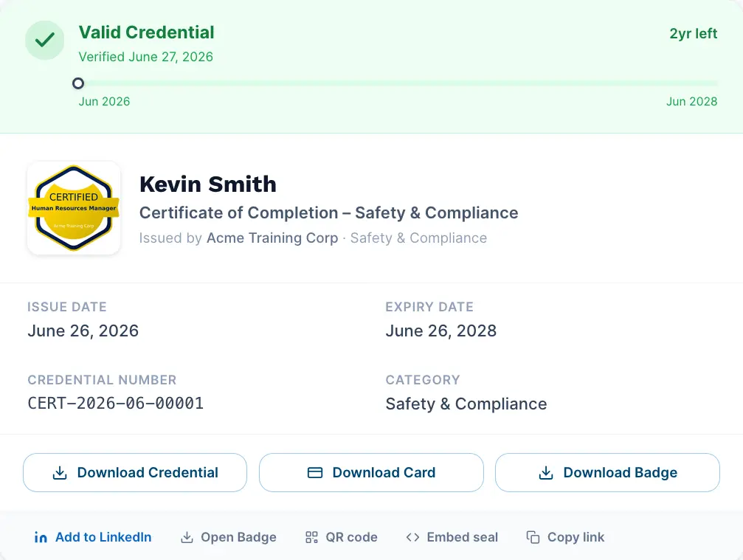Click the "ISSUE DATE" field label

67,307
